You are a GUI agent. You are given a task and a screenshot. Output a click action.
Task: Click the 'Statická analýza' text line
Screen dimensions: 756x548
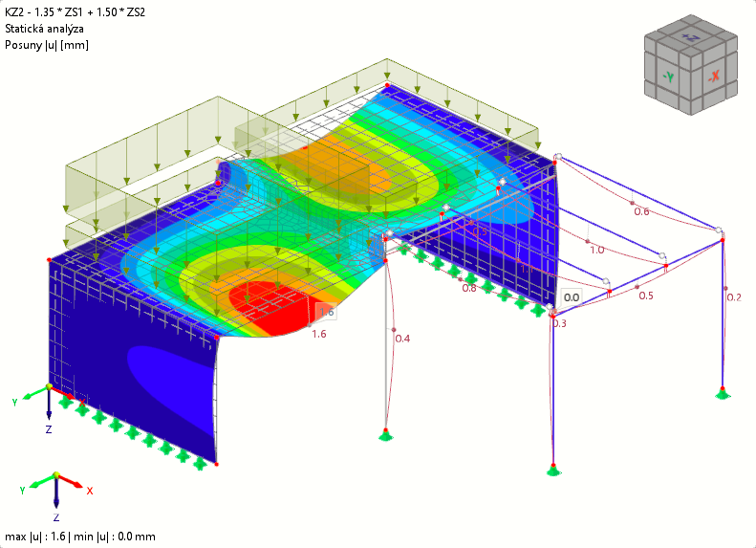[x=44, y=29]
